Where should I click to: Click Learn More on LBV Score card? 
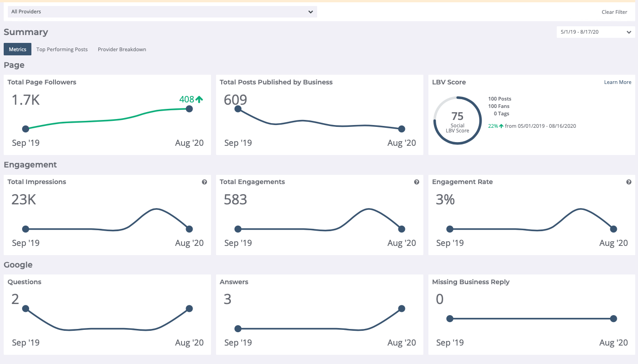coord(618,82)
